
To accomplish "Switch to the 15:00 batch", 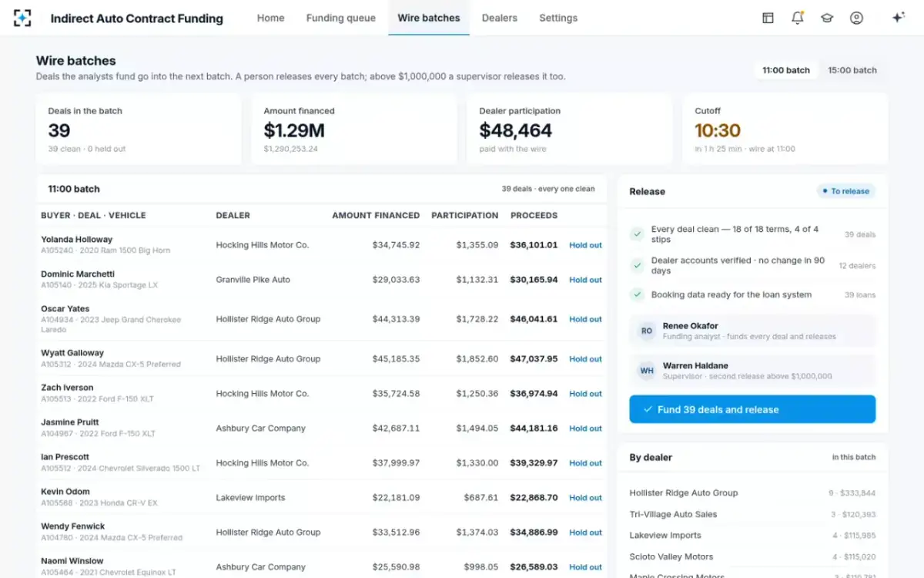I will click(852, 70).
